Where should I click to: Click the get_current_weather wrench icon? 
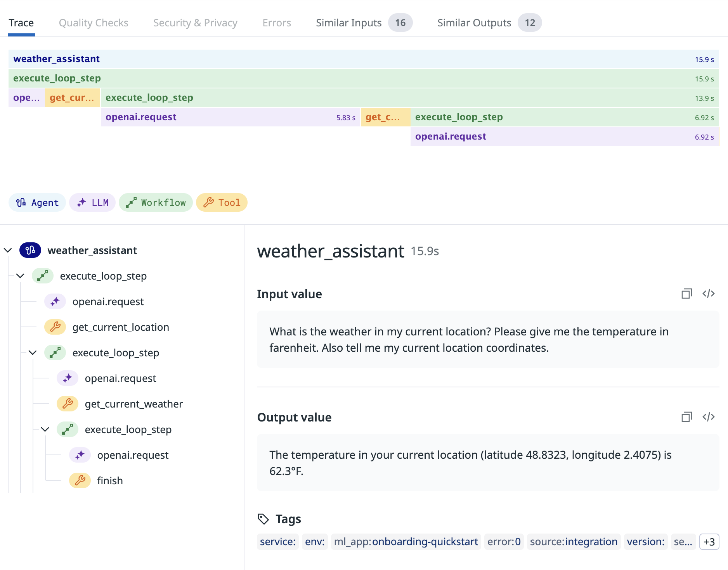pyautogui.click(x=68, y=404)
